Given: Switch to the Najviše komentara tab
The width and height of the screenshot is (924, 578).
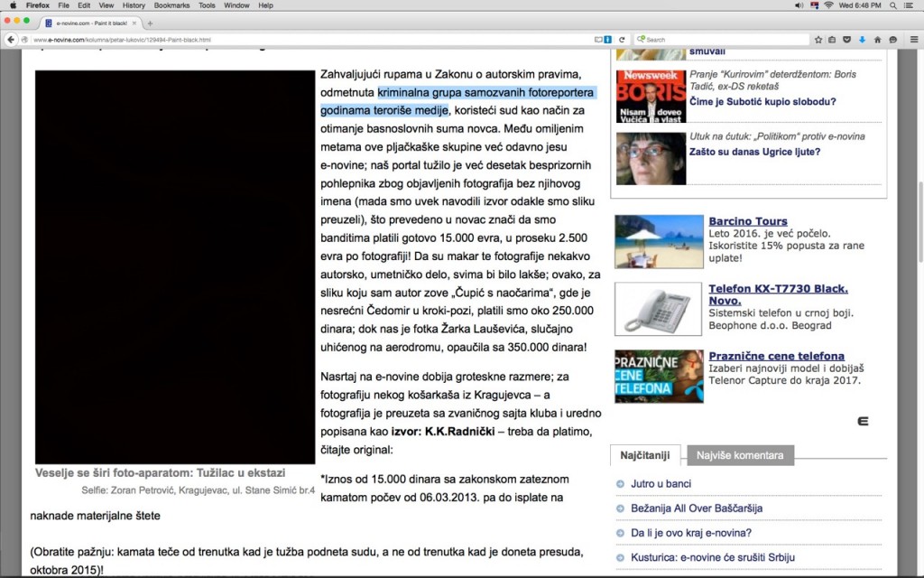Looking at the screenshot, I should [740, 455].
